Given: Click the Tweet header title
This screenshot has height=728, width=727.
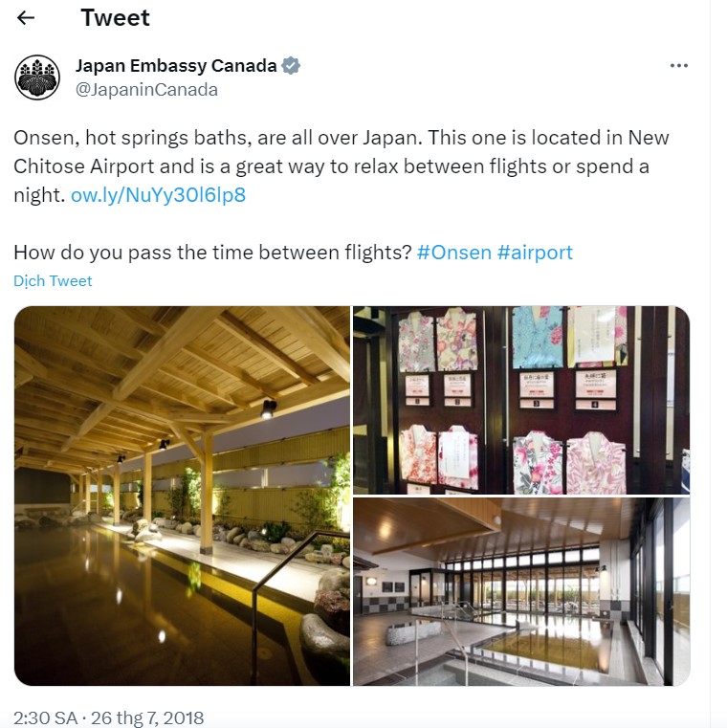Looking at the screenshot, I should click(115, 18).
